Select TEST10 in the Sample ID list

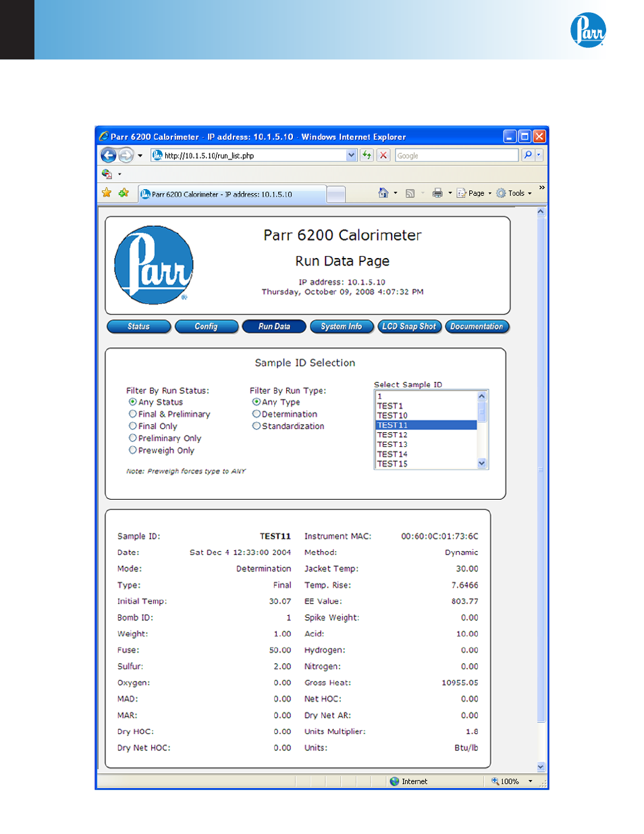tap(426, 415)
